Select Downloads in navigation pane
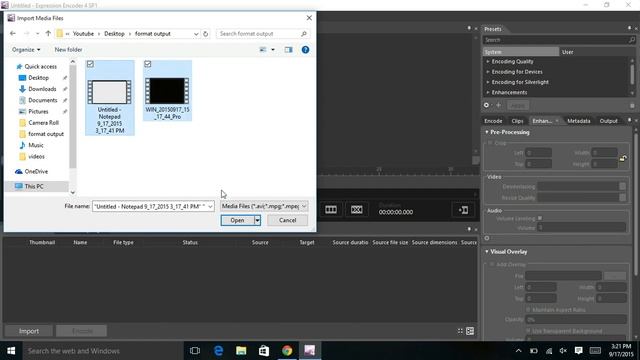 coord(42,89)
